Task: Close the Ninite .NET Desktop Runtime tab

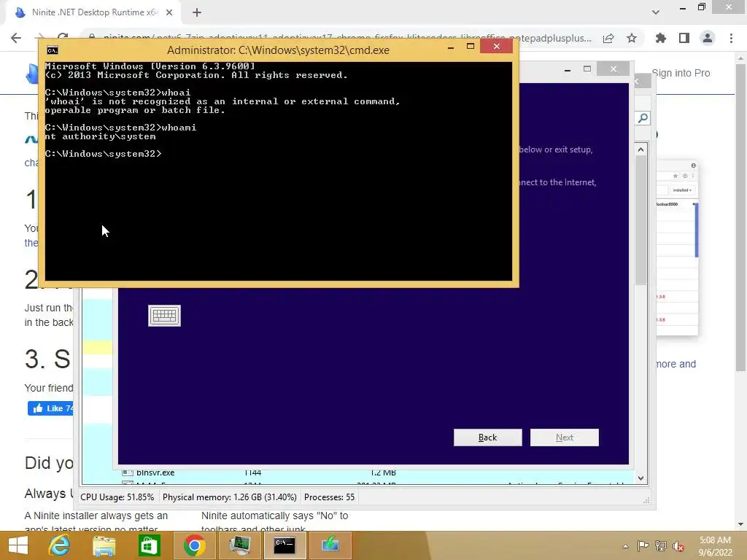Action: pos(169,13)
